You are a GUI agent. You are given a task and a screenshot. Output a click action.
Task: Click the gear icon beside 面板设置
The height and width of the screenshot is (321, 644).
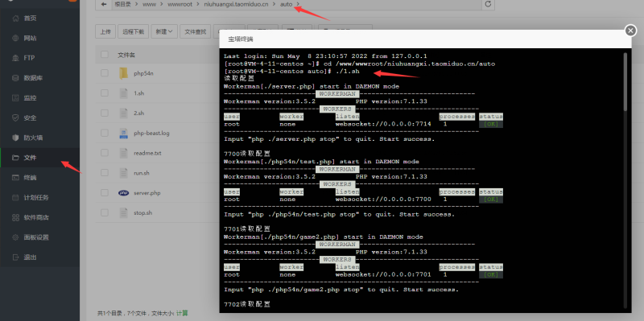point(15,237)
